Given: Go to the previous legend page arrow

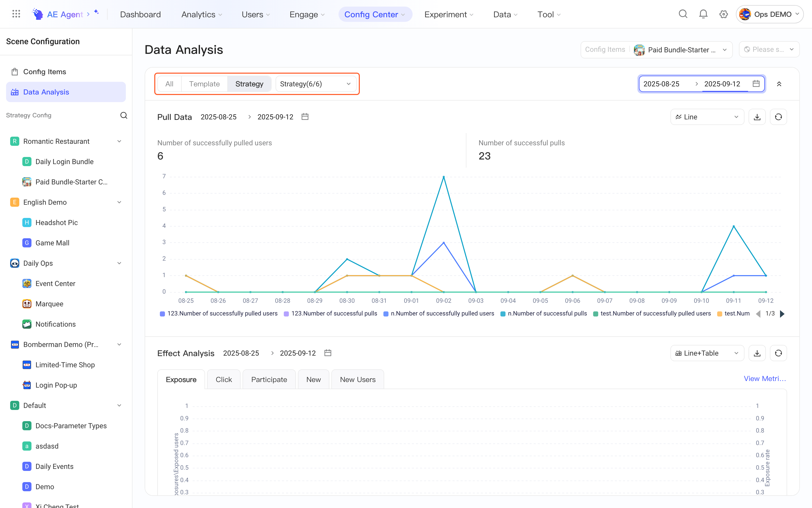Looking at the screenshot, I should pos(758,313).
